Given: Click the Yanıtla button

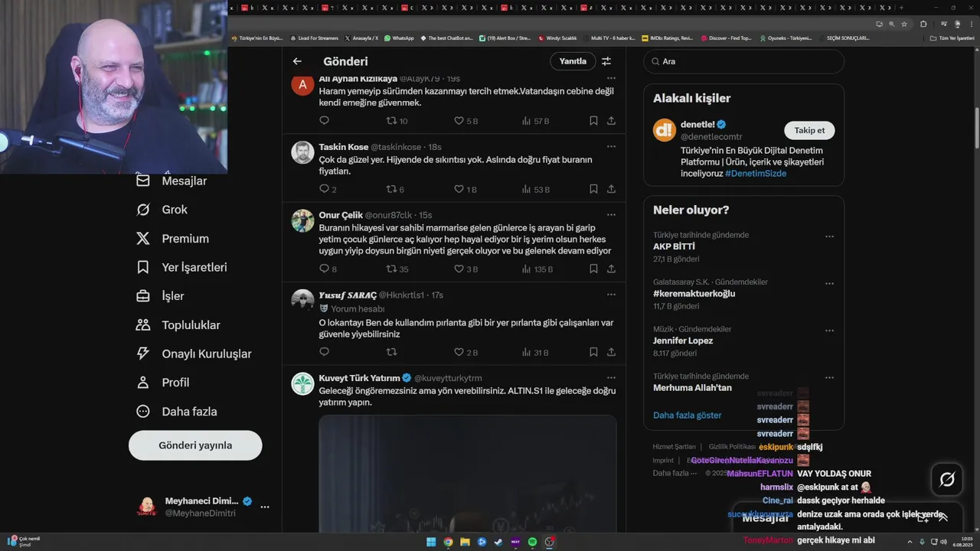Looking at the screenshot, I should (573, 61).
